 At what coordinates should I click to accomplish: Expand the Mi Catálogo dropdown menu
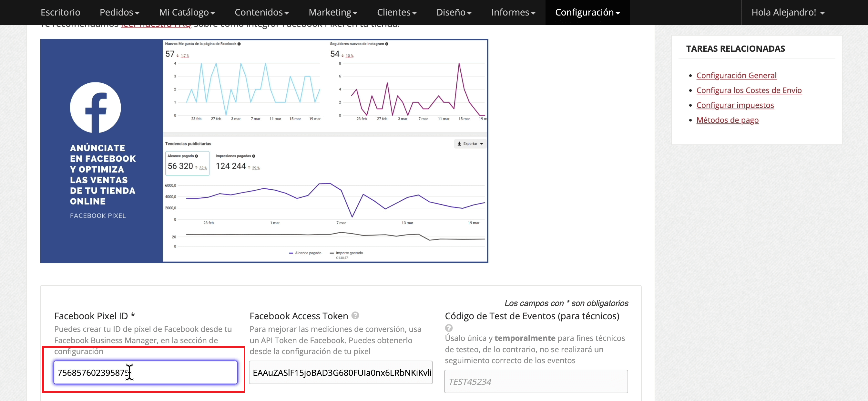187,12
